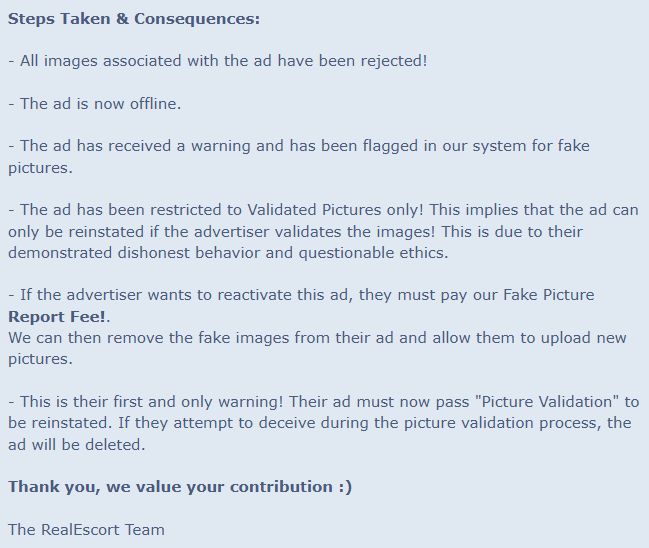The image size is (649, 548).
Task: Click 'The RealEscort Team' signature
Action: click(x=87, y=530)
